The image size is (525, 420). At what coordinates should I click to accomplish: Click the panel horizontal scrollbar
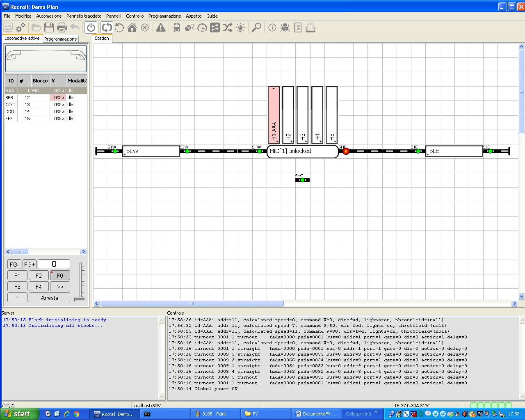pyautogui.click(x=192, y=304)
